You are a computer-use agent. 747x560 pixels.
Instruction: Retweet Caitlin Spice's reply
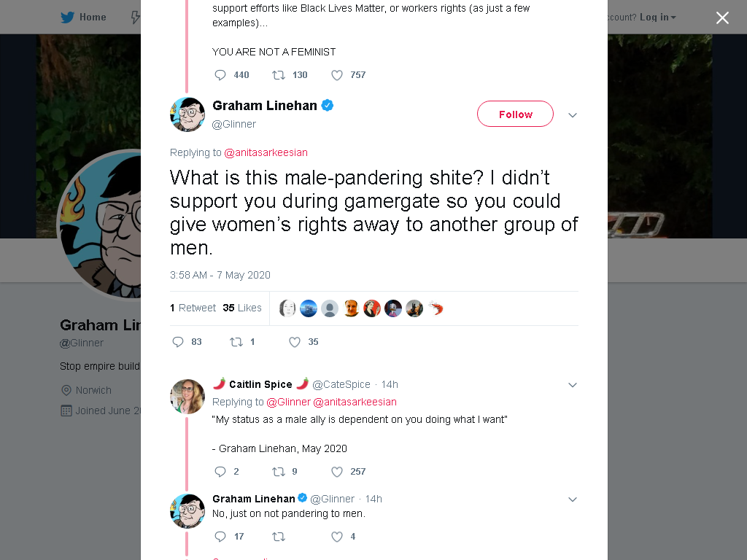(279, 472)
